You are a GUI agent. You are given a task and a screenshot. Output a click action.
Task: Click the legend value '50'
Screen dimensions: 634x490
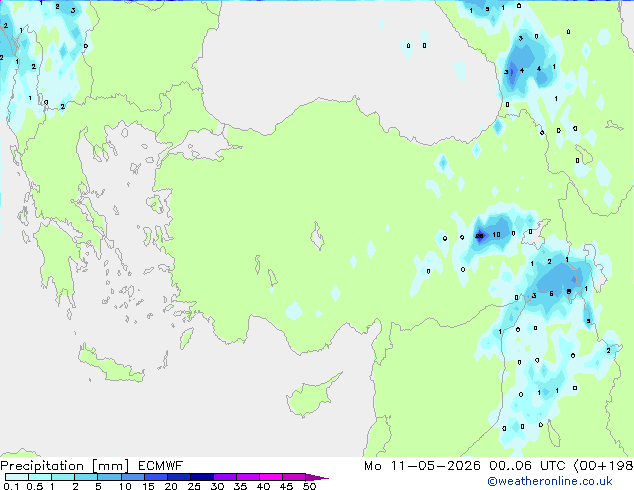point(309,486)
